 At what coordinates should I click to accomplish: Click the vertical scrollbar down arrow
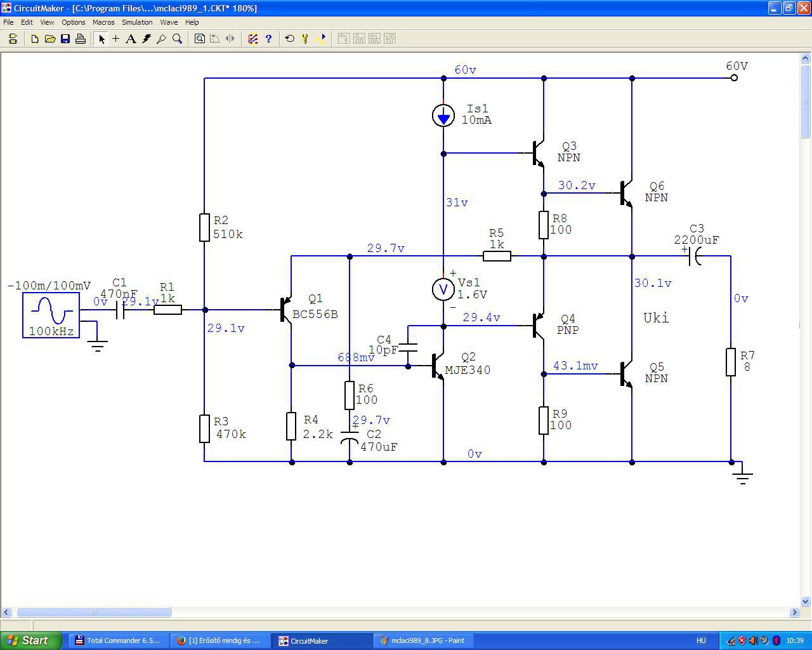click(x=806, y=601)
